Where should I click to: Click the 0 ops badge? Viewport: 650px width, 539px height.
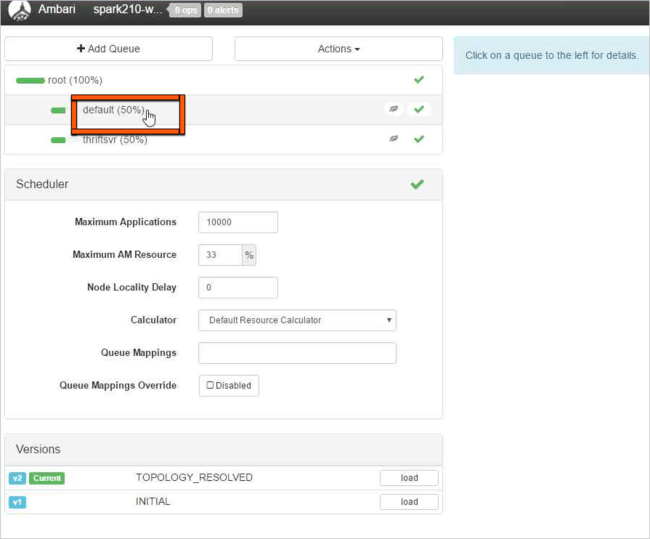tap(185, 10)
